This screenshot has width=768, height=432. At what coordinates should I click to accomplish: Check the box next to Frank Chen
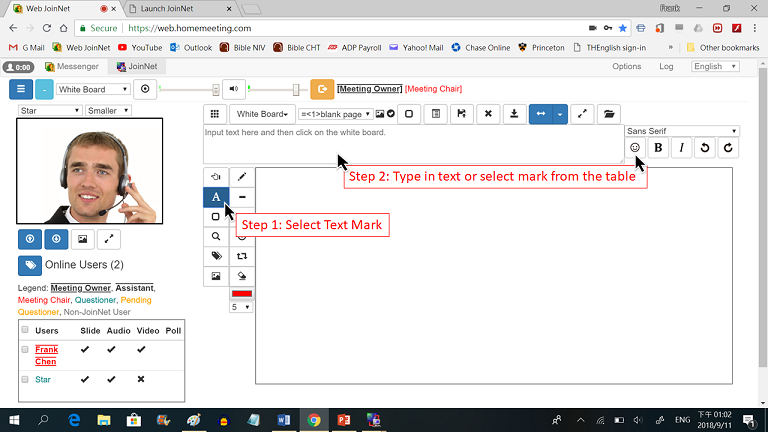point(25,350)
